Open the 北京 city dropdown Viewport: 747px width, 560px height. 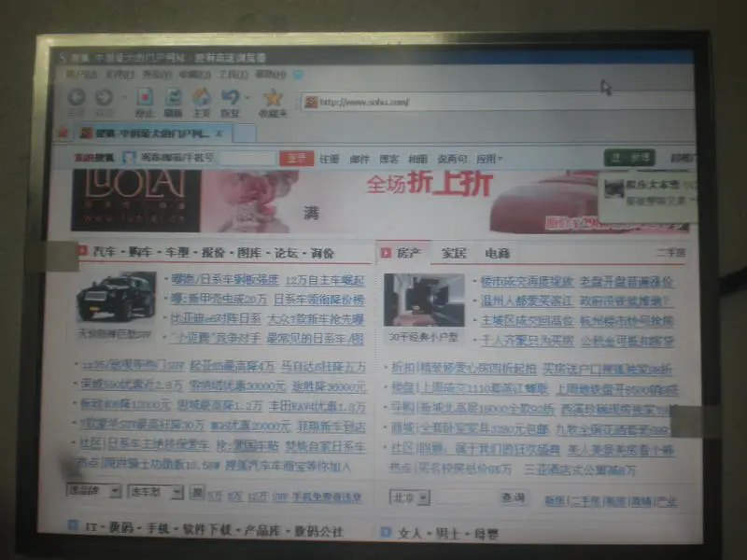pyautogui.click(x=410, y=498)
